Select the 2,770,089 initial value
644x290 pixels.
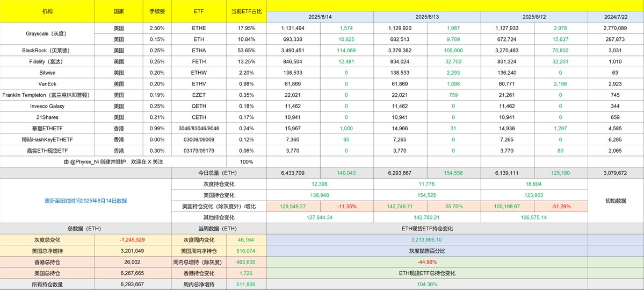pos(616,29)
